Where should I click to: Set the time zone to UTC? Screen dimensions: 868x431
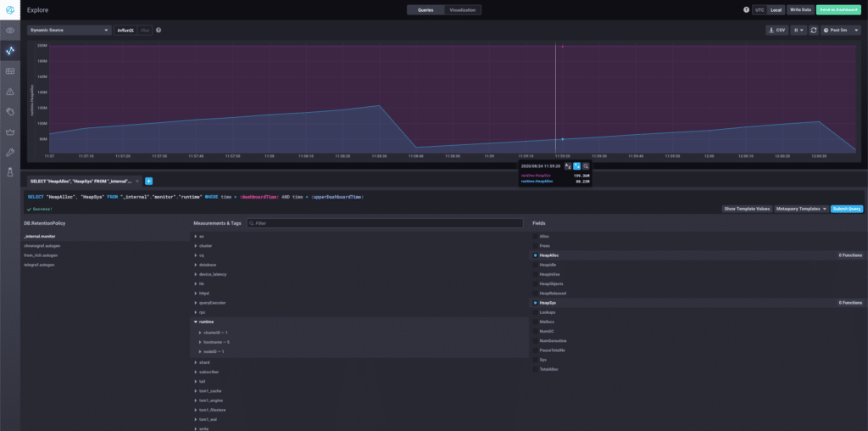click(x=759, y=10)
